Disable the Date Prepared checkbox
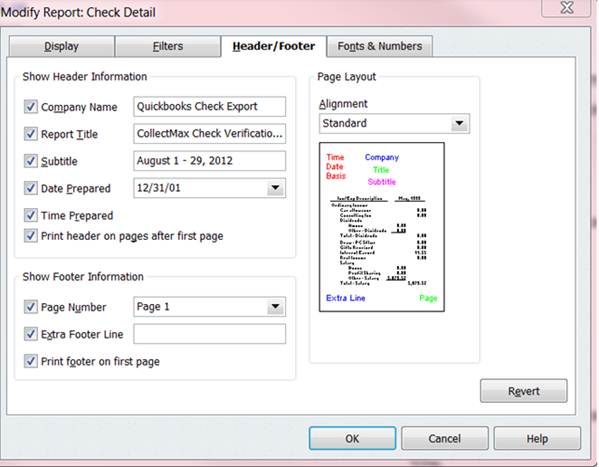This screenshot has width=599, height=467. pyautogui.click(x=31, y=188)
